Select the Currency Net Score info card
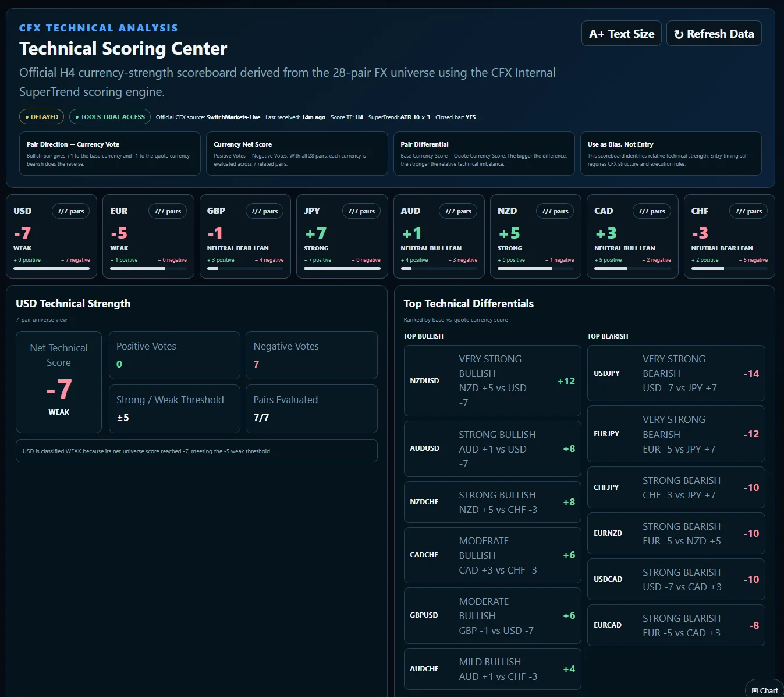The width and height of the screenshot is (784, 698). [x=297, y=154]
